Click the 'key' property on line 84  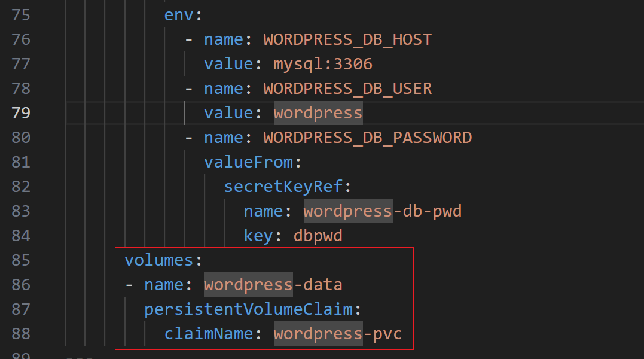258,236
